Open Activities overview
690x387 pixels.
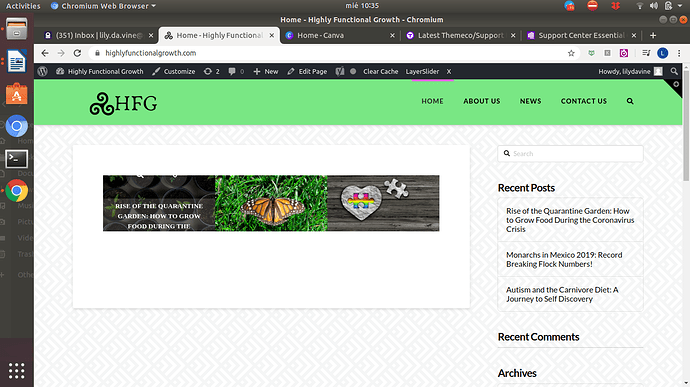(23, 6)
